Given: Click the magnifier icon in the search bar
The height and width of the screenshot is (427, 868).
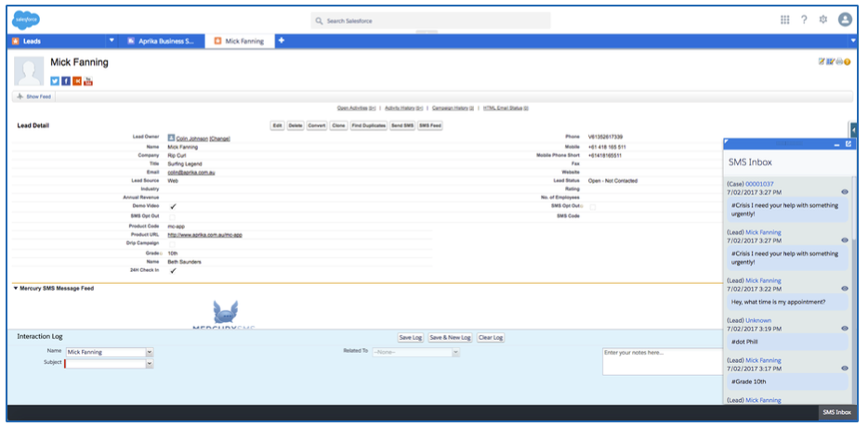Looking at the screenshot, I should [319, 21].
